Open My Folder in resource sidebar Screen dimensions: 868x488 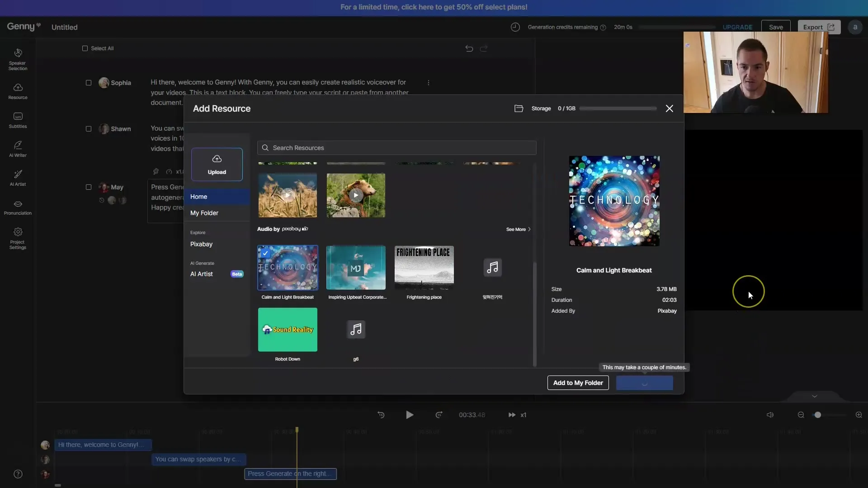point(217,213)
